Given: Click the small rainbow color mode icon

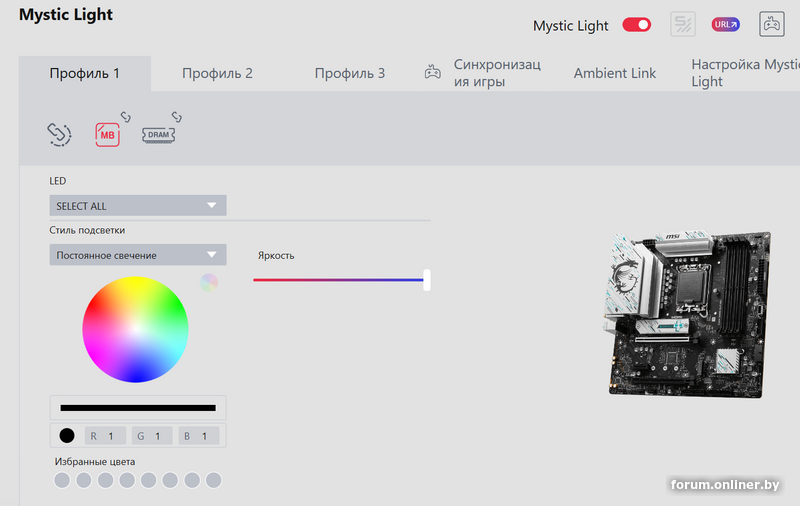Looking at the screenshot, I should [208, 282].
